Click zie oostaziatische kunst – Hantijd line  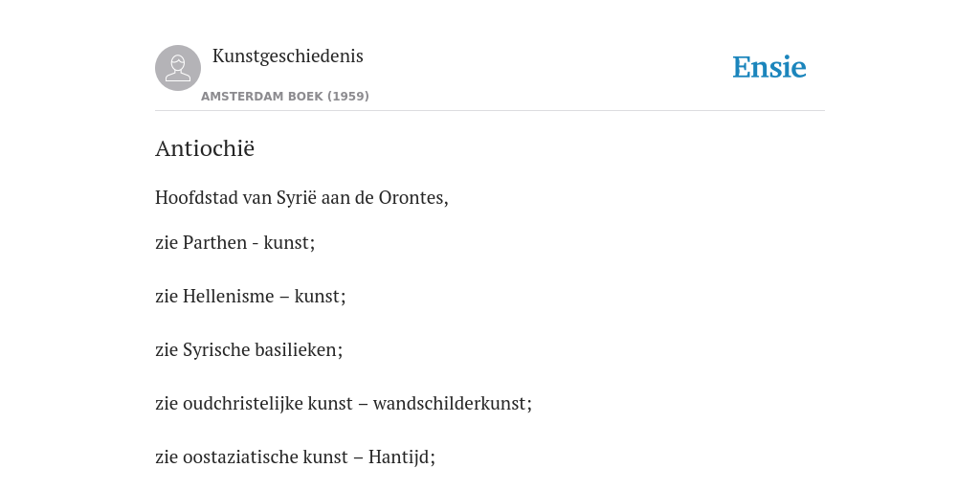[x=295, y=457]
